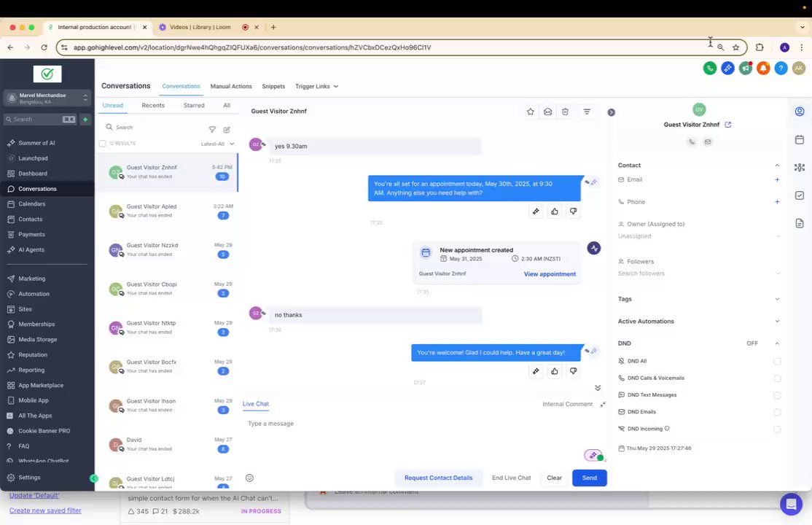Screen dimensions: 812x525
Task: Collapse contact panel with arrow button
Action: click(611, 112)
